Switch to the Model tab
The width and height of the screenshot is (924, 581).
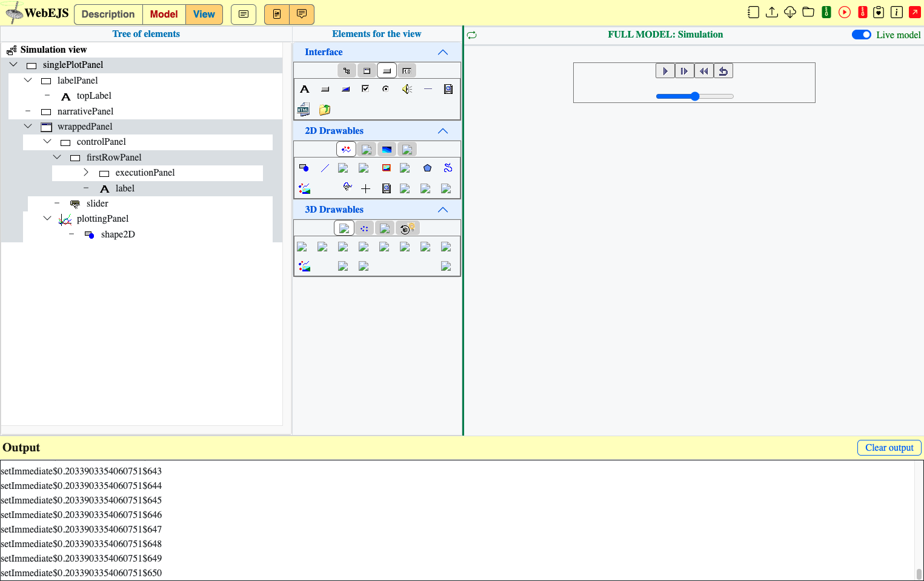point(164,15)
